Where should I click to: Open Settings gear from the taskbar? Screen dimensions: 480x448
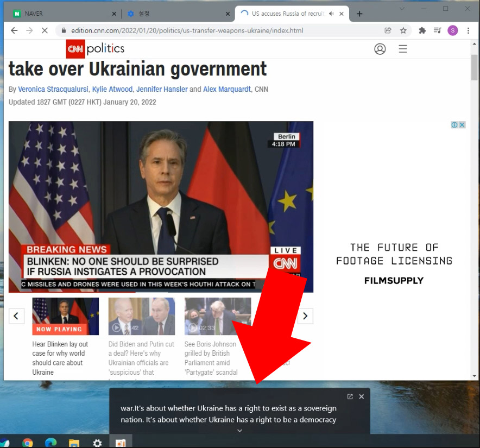tap(97, 443)
